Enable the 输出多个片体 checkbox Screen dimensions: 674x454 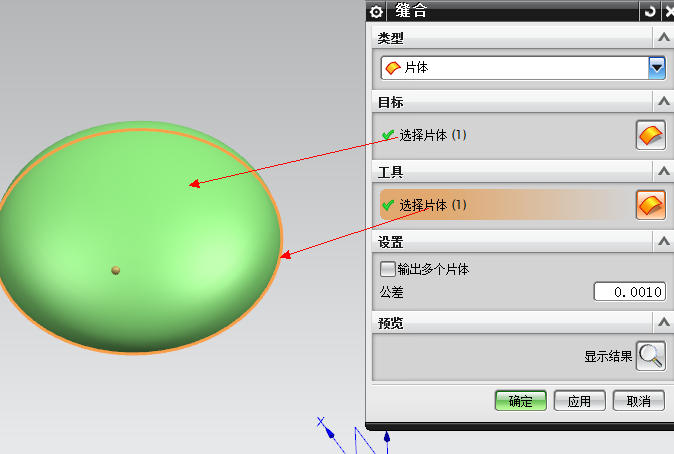388,269
